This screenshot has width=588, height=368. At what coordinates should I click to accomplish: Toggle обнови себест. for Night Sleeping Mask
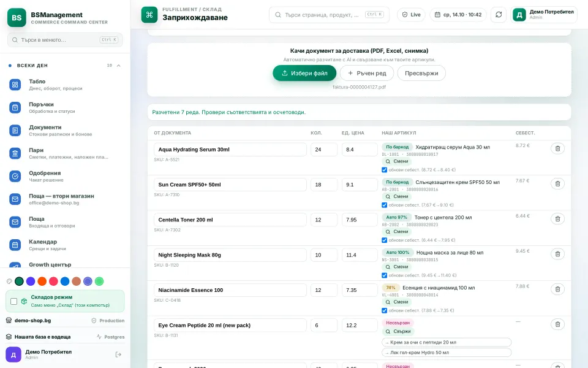tap(385, 275)
